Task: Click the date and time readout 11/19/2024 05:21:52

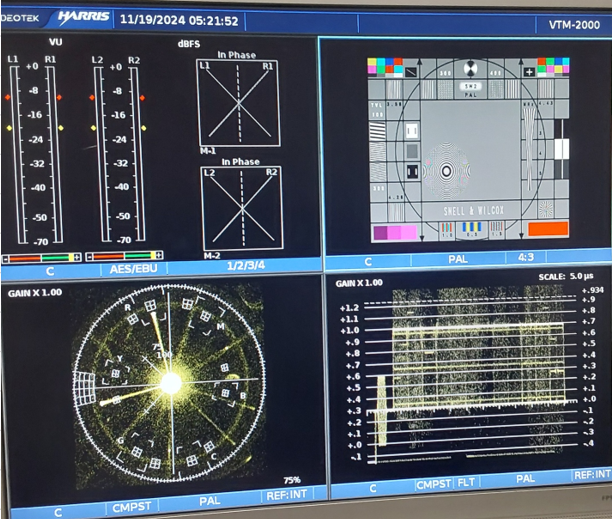Action: 179,20
